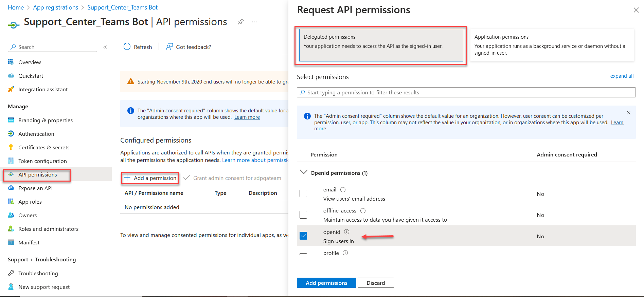Click info icon next to email permission
This screenshot has width=644, height=297.
click(x=343, y=190)
